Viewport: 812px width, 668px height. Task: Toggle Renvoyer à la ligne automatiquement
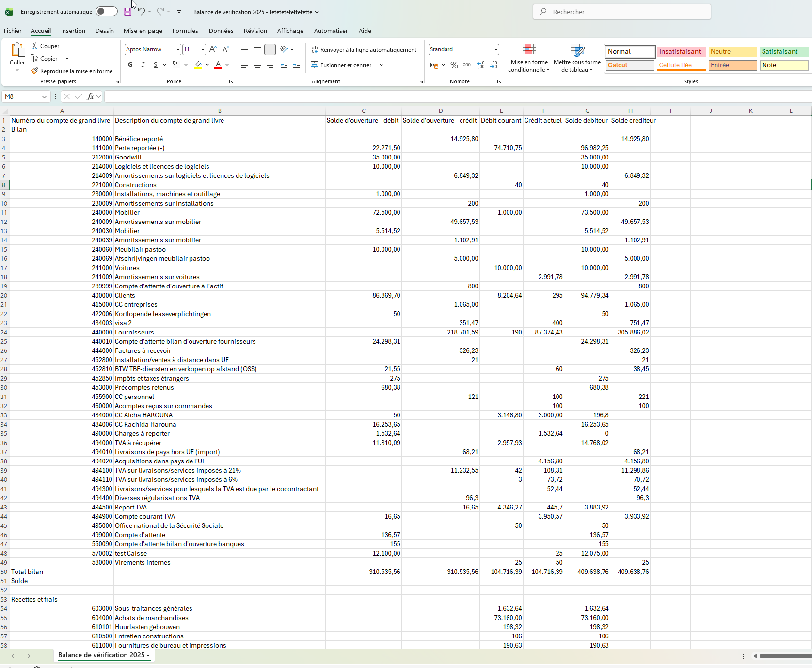point(364,50)
